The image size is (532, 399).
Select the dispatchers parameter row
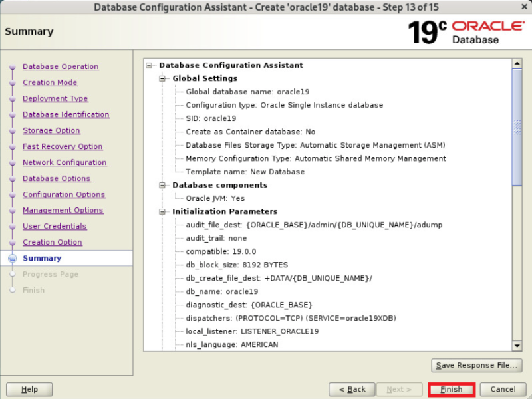(x=291, y=318)
